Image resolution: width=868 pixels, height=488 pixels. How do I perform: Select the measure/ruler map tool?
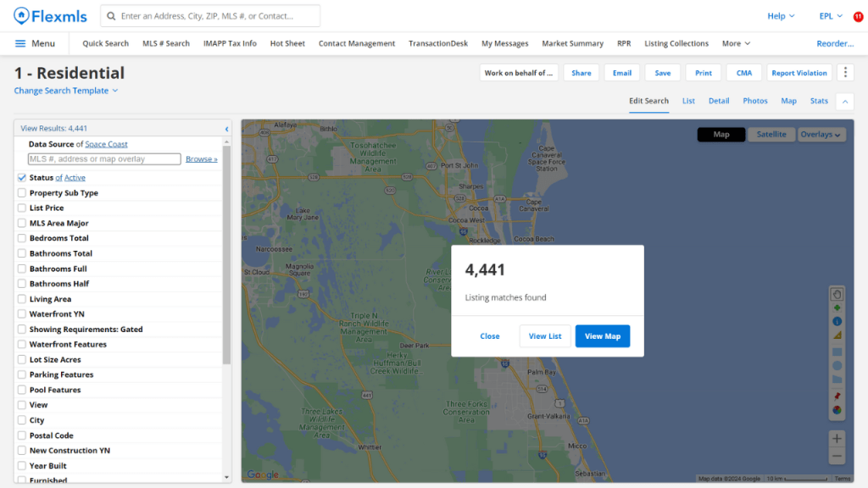pos(837,336)
